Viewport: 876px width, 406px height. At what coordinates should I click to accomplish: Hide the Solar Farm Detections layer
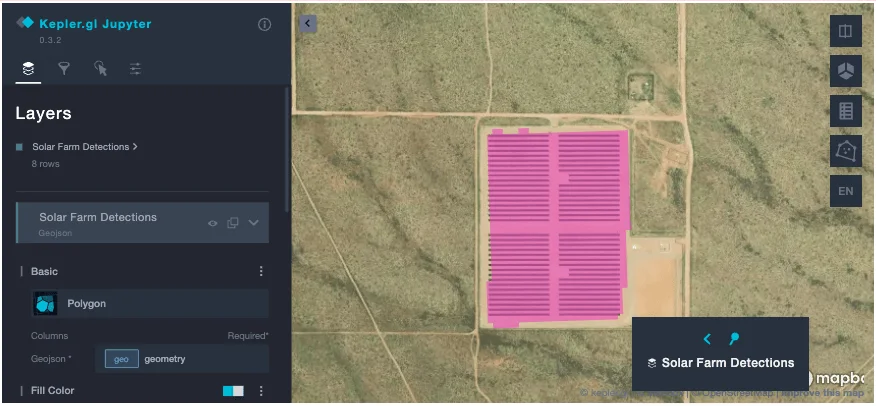coord(213,223)
